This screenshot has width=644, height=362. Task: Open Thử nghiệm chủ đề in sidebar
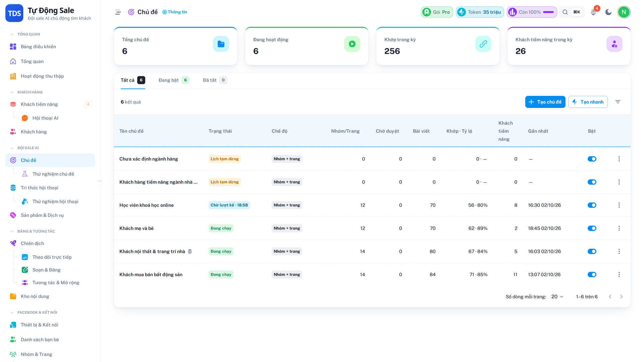(x=53, y=174)
